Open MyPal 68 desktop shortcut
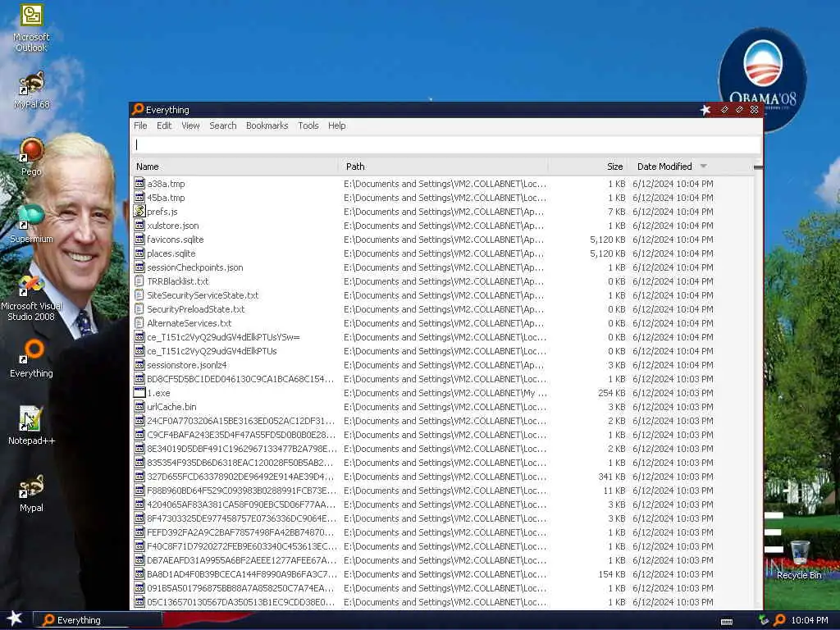Image resolution: width=840 pixels, height=630 pixels. [x=31, y=90]
